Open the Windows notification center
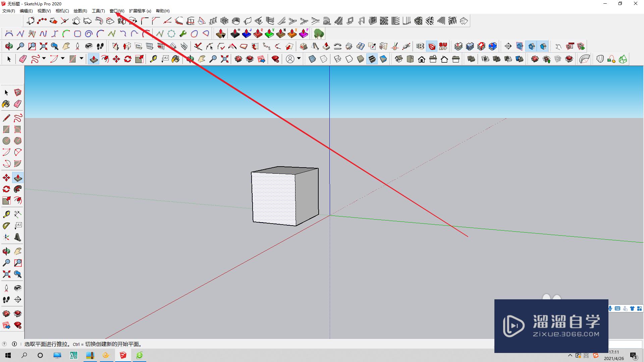 (x=634, y=356)
